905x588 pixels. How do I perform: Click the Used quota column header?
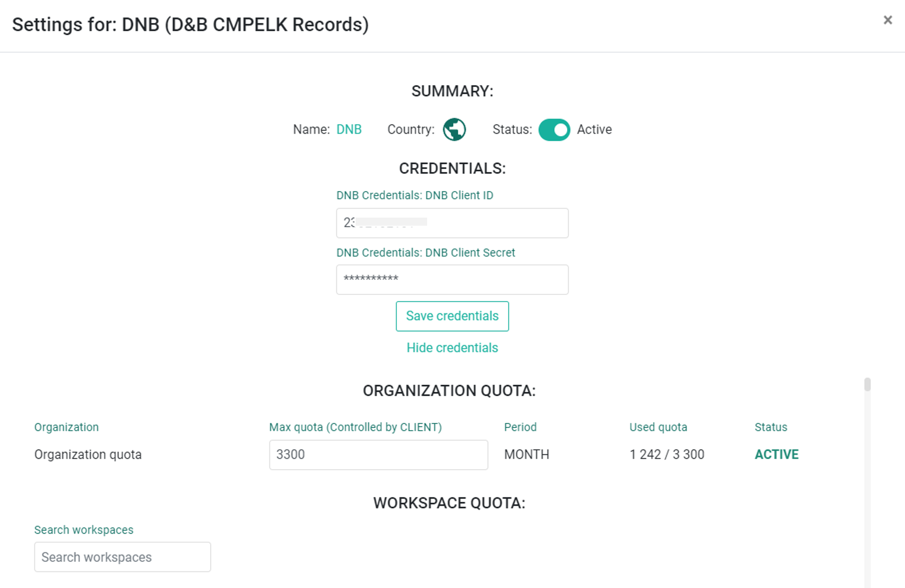[658, 427]
